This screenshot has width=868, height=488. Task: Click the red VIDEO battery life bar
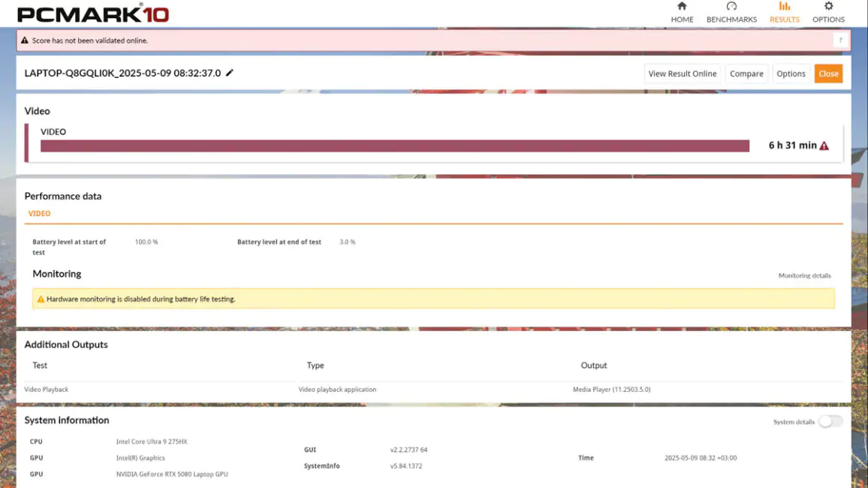[x=395, y=146]
